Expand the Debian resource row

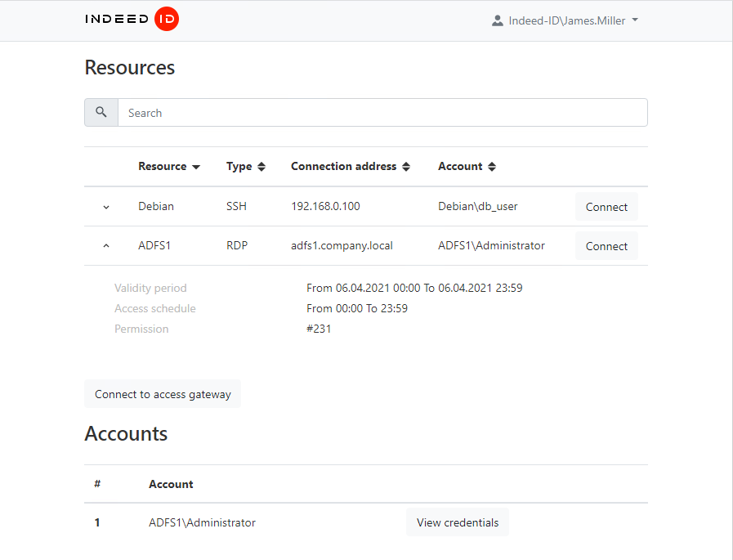[106, 207]
